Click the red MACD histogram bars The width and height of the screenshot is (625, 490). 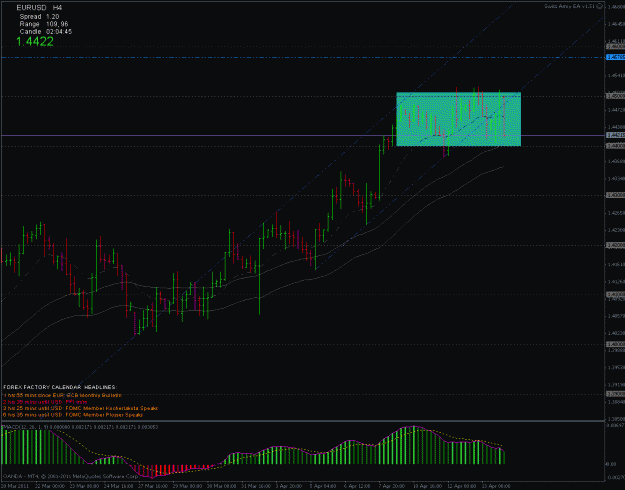click(173, 470)
